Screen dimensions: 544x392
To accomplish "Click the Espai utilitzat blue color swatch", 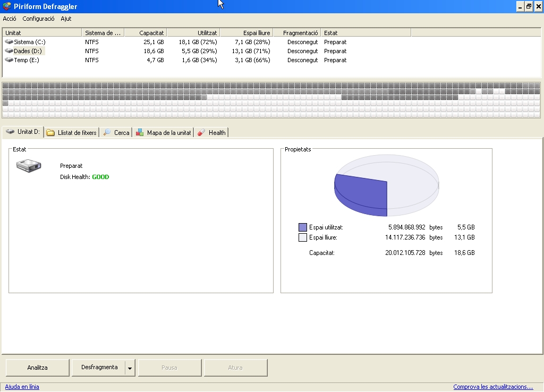I will click(303, 227).
